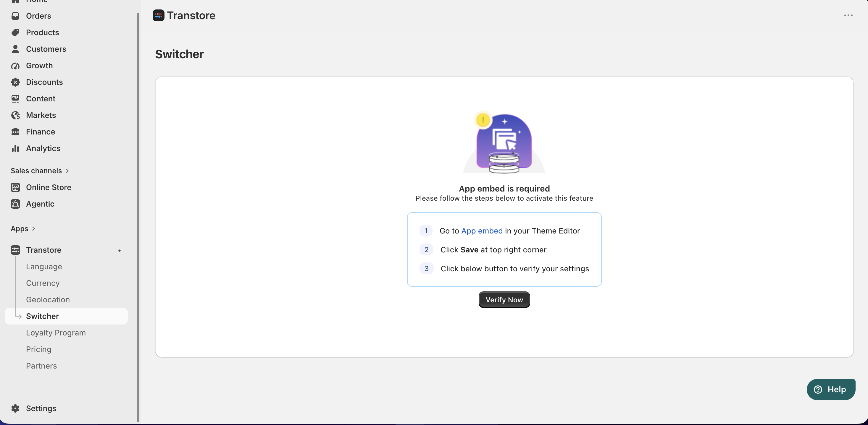Open the three-dot more actions menu
This screenshot has width=868, height=425.
848,15
